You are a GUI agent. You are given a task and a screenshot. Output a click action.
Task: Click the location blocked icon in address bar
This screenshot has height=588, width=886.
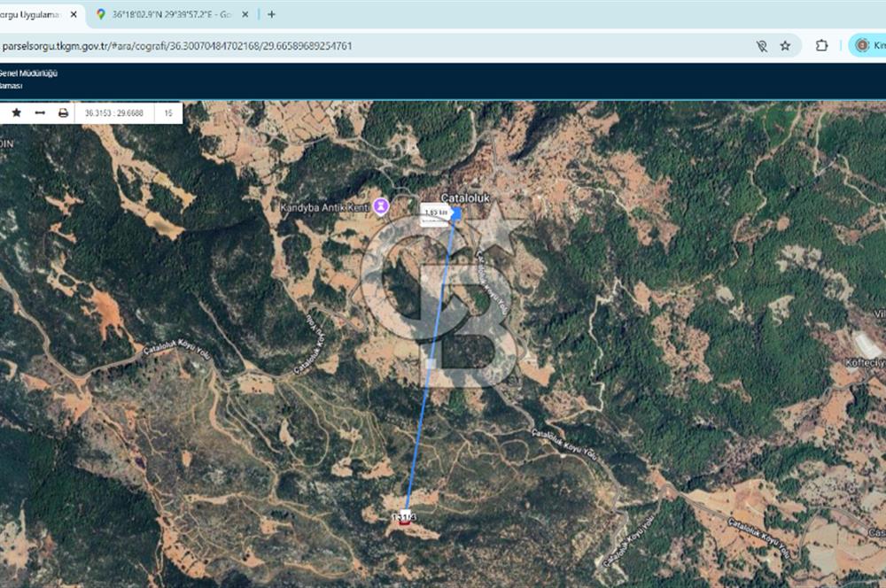[x=761, y=46]
